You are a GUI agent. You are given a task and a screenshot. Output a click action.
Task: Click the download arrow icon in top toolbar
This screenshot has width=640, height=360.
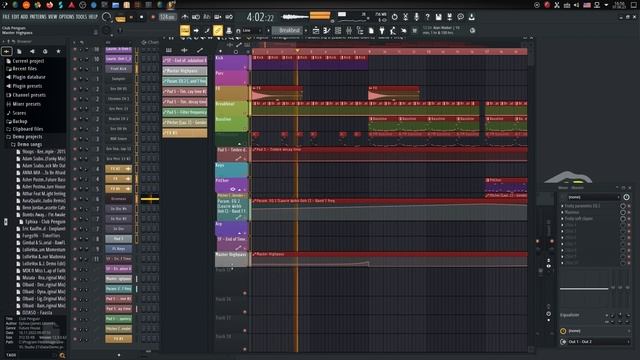471,17
